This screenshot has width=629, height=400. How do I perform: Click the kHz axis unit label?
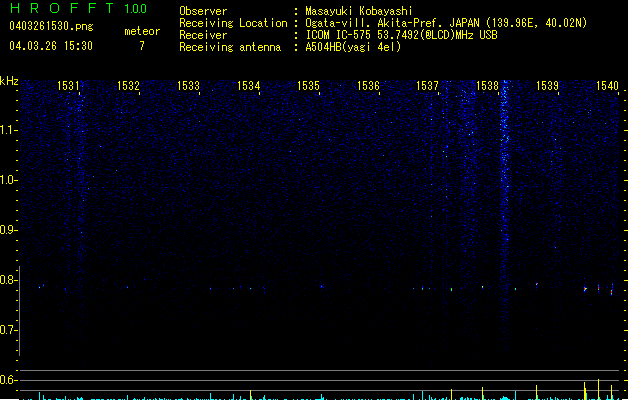pyautogui.click(x=9, y=81)
